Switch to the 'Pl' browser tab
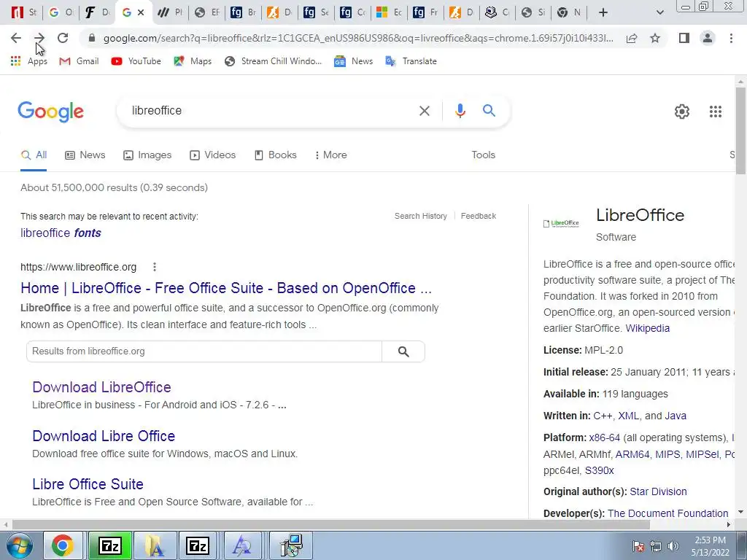Viewport: 747px width, 560px height. tap(170, 12)
